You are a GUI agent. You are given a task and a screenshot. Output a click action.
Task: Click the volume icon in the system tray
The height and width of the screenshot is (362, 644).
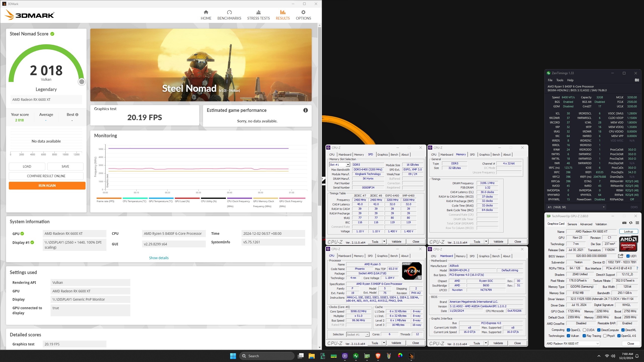613,356
